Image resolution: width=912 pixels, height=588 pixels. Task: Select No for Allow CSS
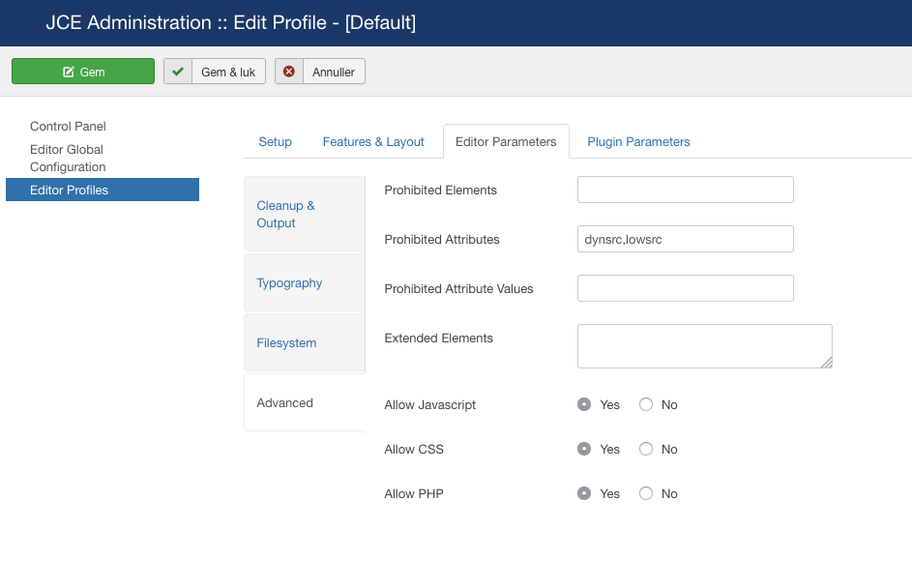tap(646, 449)
